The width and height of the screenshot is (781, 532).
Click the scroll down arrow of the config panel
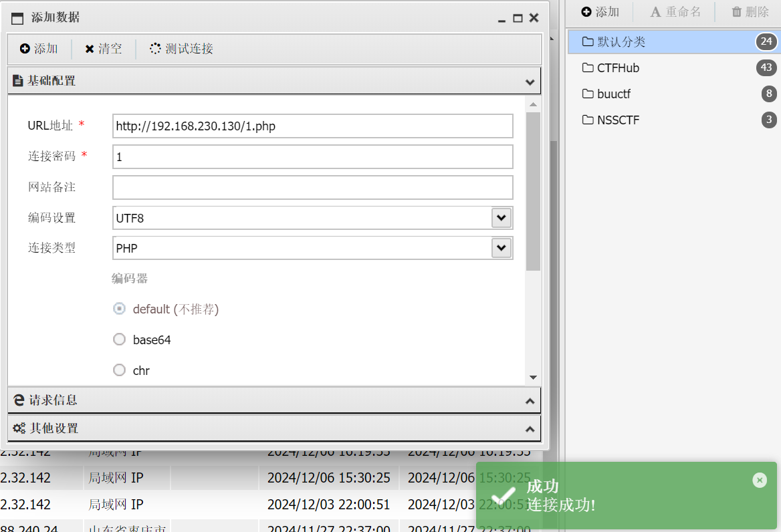click(533, 378)
